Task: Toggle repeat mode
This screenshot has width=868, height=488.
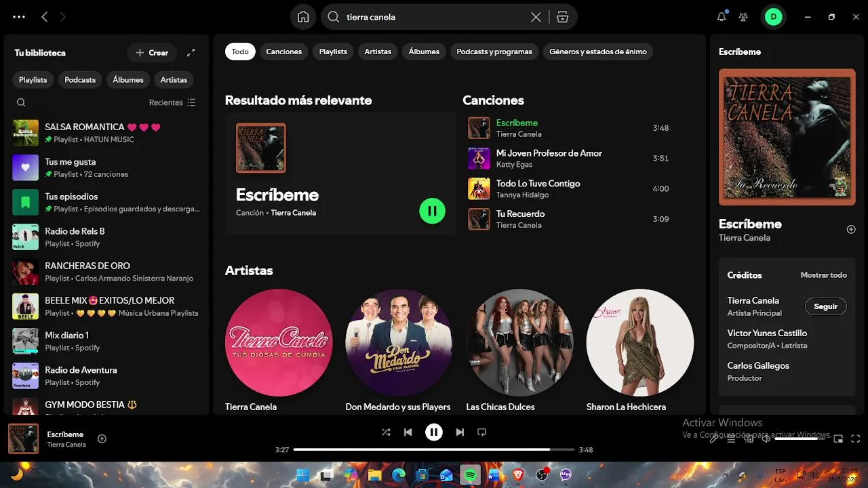Action: pos(481,432)
